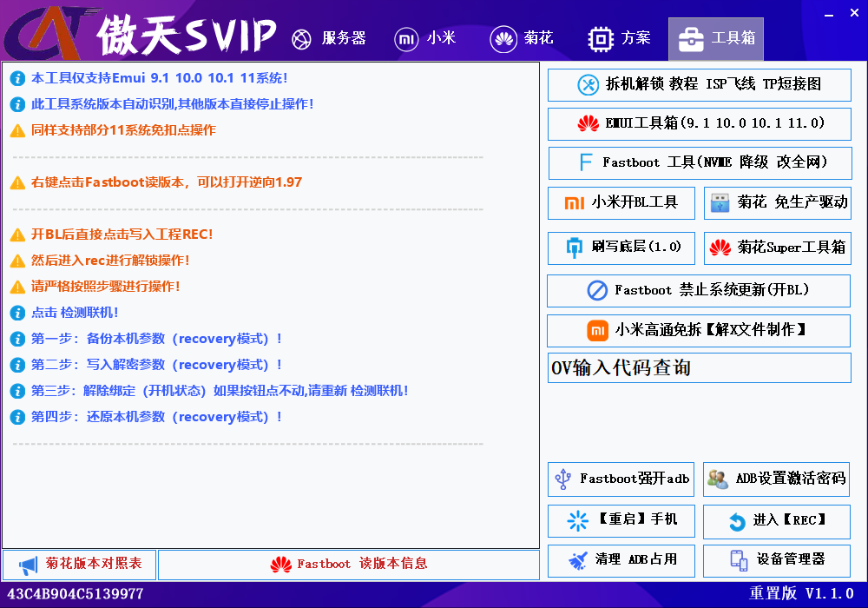Open the 服务器 tab
Viewport: 868px width, 608px height.
point(329,38)
